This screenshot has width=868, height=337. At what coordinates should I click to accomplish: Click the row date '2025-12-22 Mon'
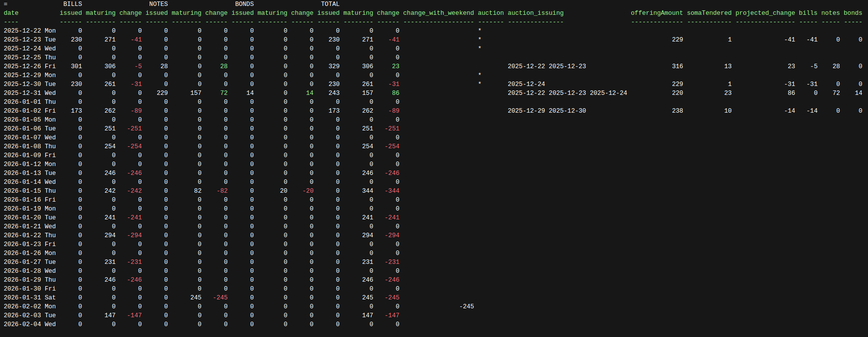point(30,31)
